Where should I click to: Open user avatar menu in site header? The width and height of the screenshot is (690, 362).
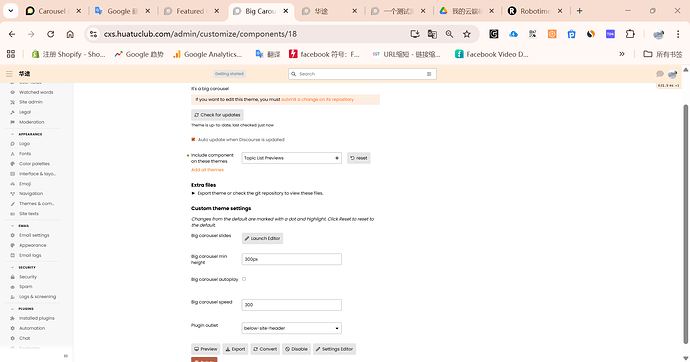(672, 74)
